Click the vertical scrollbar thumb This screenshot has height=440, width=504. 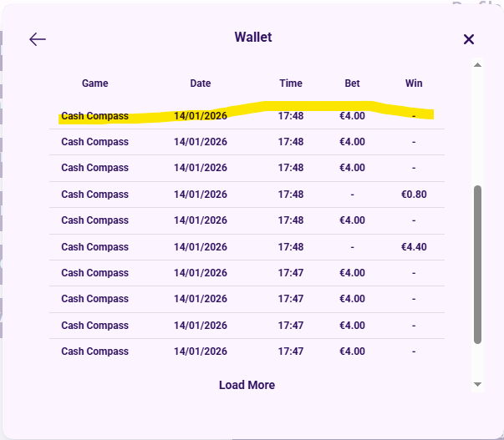(478, 263)
